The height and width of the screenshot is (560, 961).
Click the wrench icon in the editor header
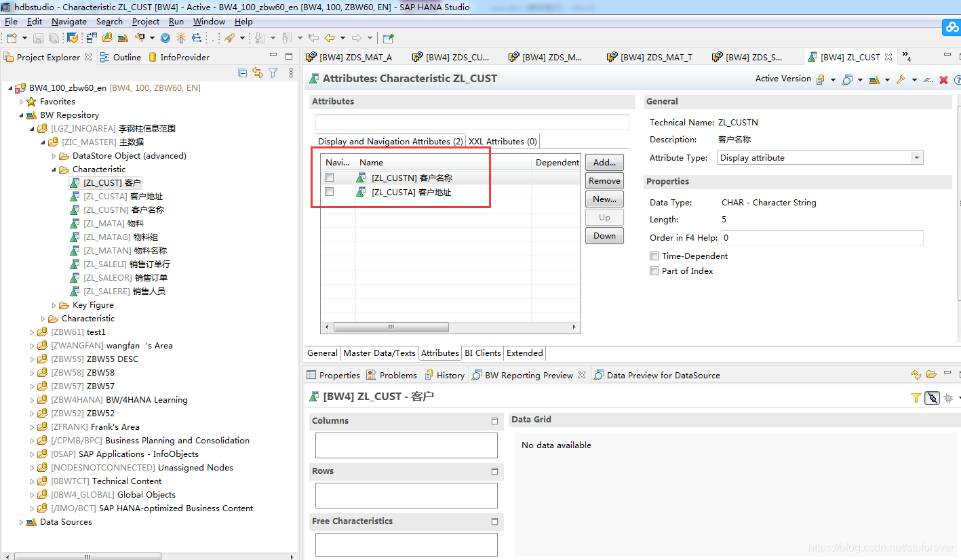pyautogui.click(x=901, y=79)
